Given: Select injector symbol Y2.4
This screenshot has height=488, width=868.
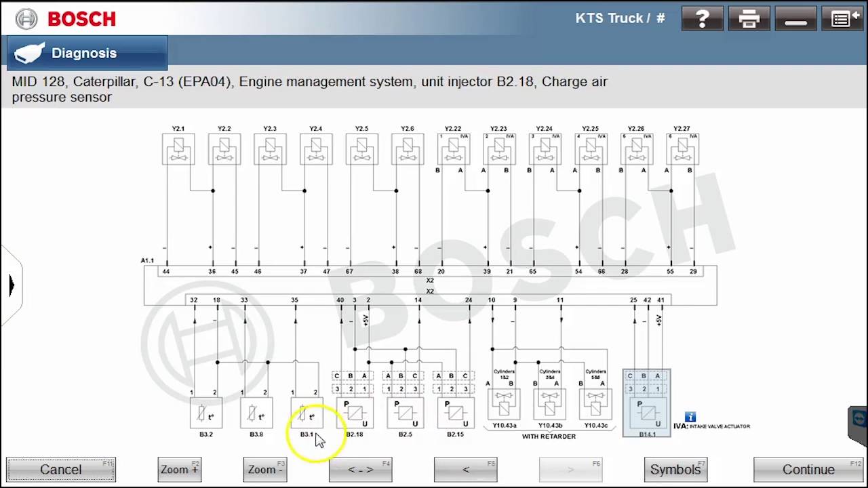Looking at the screenshot, I should point(316,149).
